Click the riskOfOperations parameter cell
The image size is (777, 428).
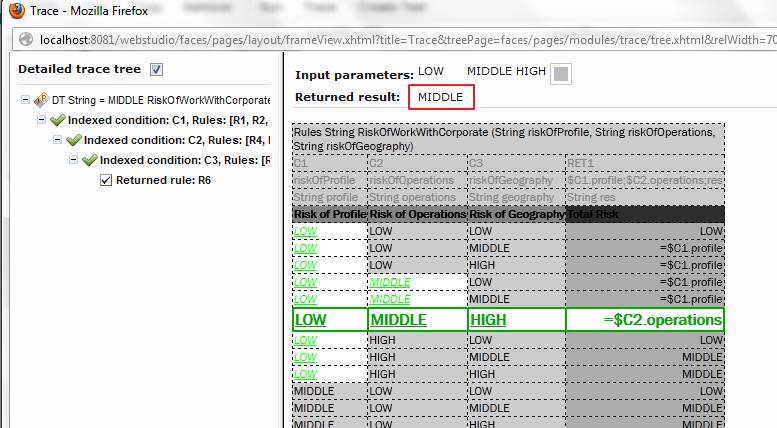(x=418, y=180)
